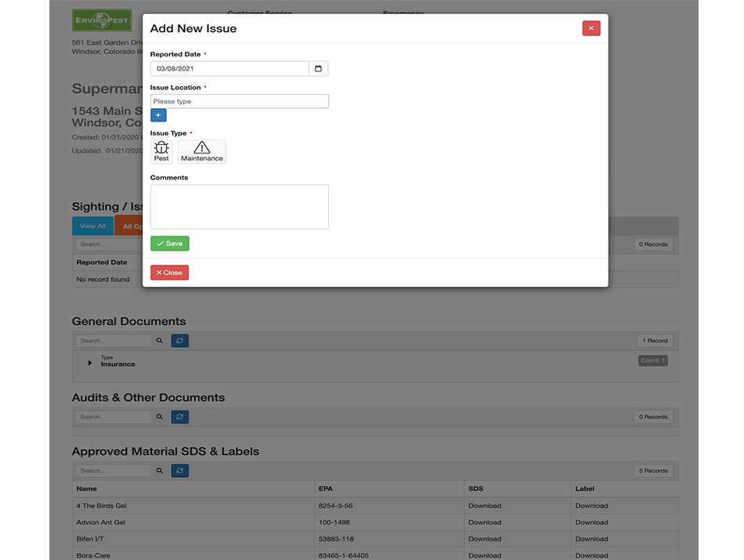Screen dimensions: 744x560
Task: Click the red Close button
Action: point(169,273)
